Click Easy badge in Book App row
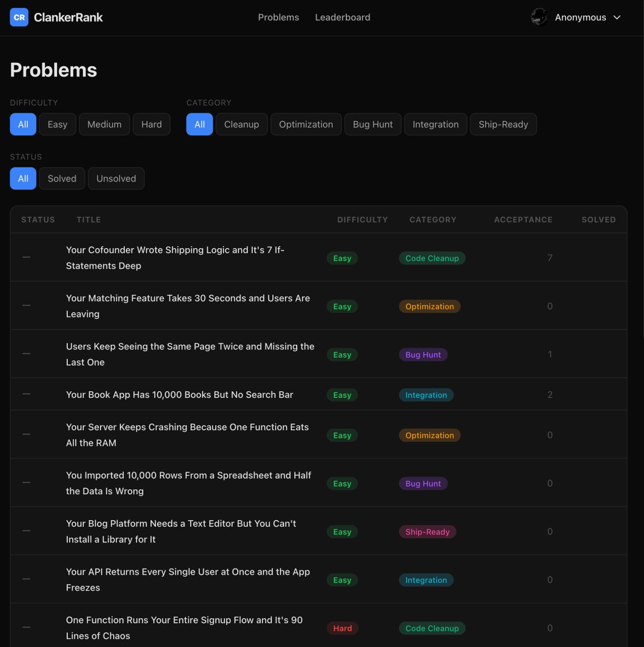 342,395
